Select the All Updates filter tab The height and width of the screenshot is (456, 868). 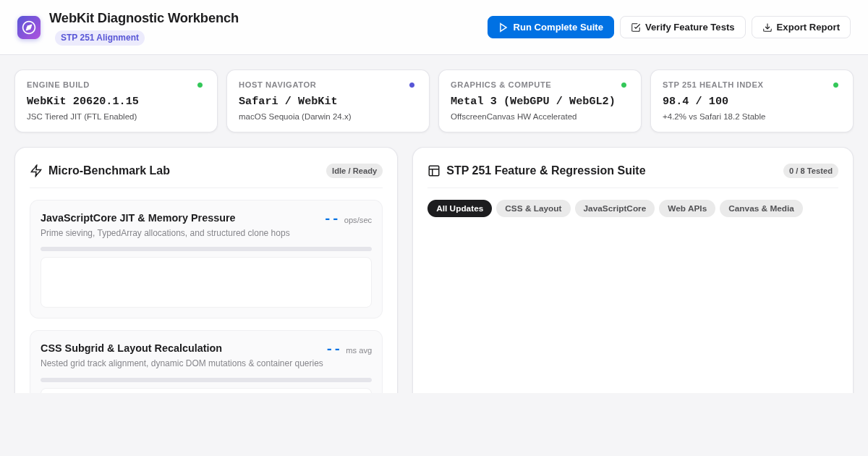point(459,208)
